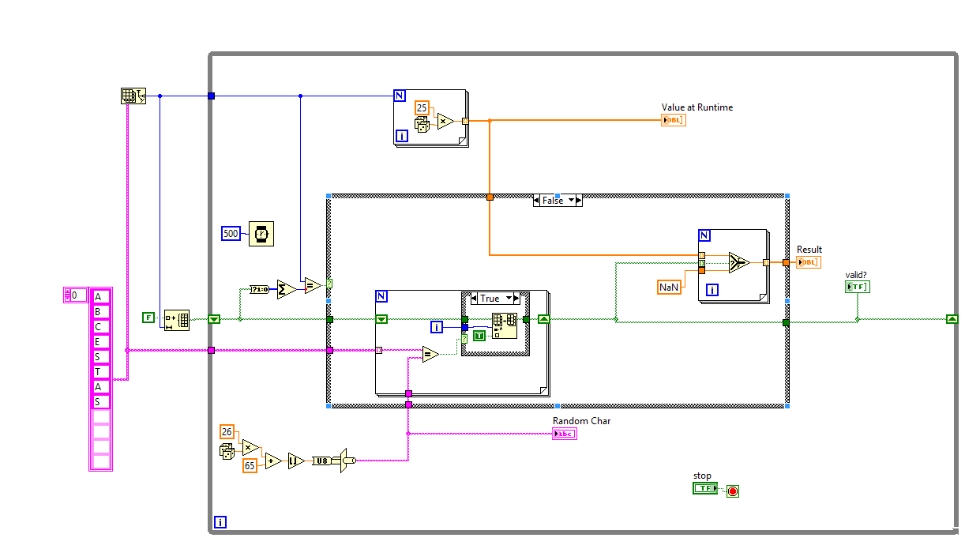Viewport: 980px width, 549px height.
Task: Click right shift register of middle For Loop
Action: (x=544, y=319)
